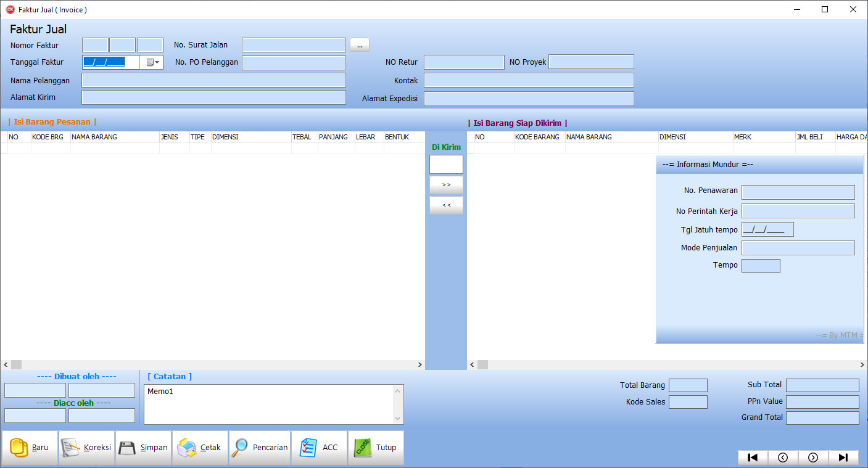Screen dimensions: 868x468
Task: Click the PANJANG column header
Action: [336, 137]
